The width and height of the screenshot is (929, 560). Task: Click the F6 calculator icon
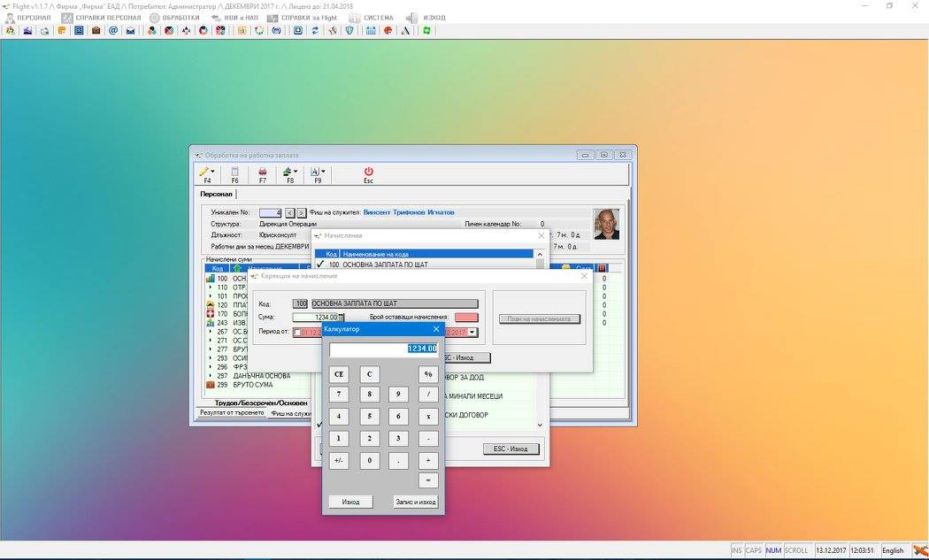pyautogui.click(x=234, y=172)
